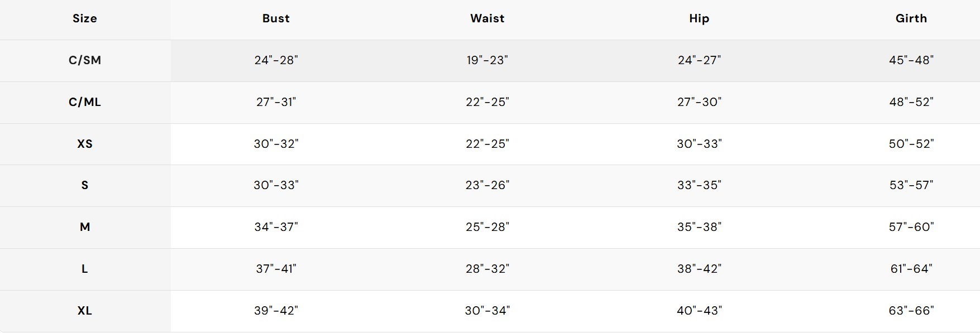Click the Bust column header
The width and height of the screenshot is (980, 333).
276,18
